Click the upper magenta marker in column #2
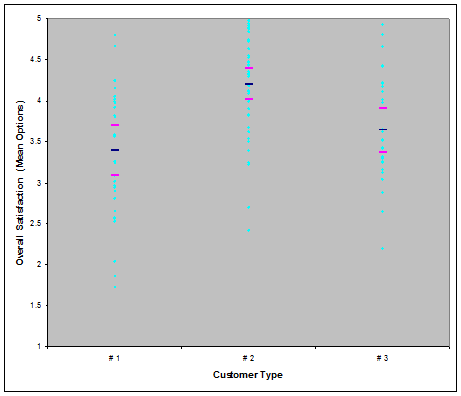The height and width of the screenshot is (396, 461). (x=249, y=68)
